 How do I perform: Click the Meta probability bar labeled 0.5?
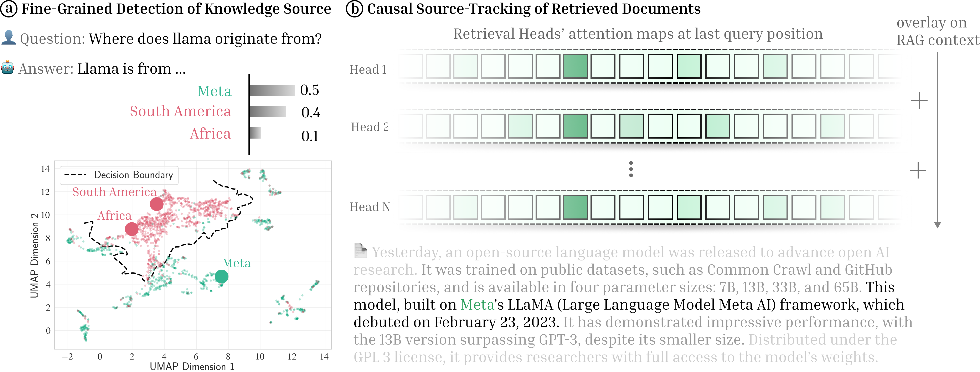(272, 91)
